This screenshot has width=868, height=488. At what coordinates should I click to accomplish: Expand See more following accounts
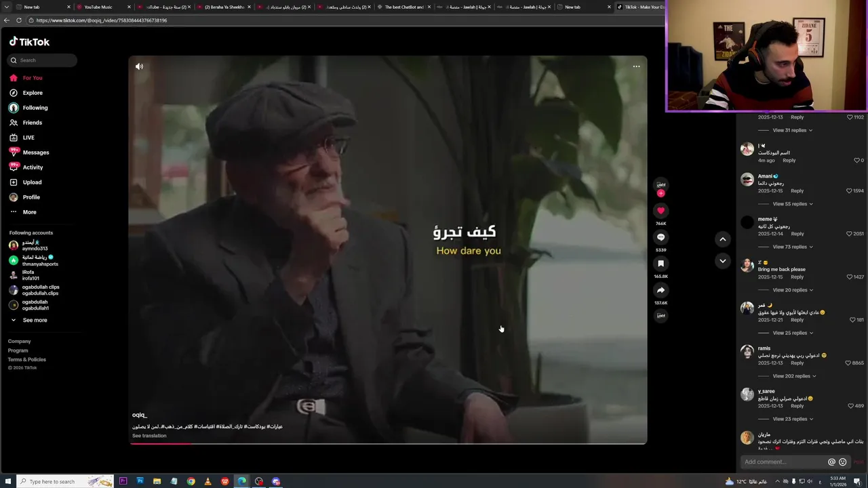[x=34, y=320]
